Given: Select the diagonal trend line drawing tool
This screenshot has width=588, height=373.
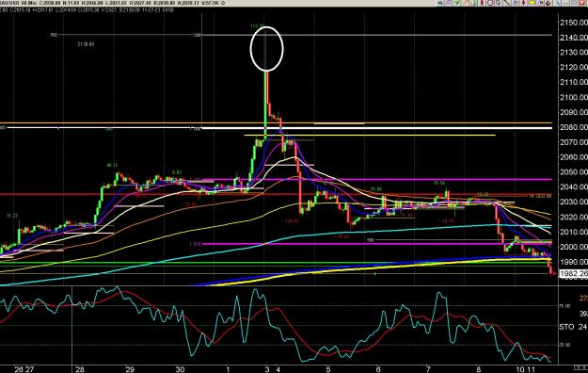Looking at the screenshot, I should coord(507,3).
